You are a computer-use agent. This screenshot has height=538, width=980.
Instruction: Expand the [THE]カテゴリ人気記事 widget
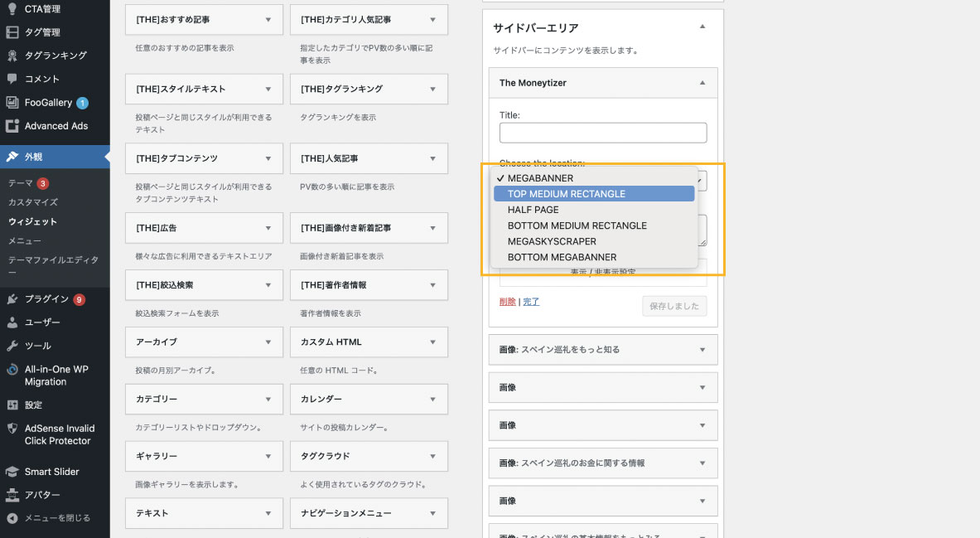tap(432, 20)
